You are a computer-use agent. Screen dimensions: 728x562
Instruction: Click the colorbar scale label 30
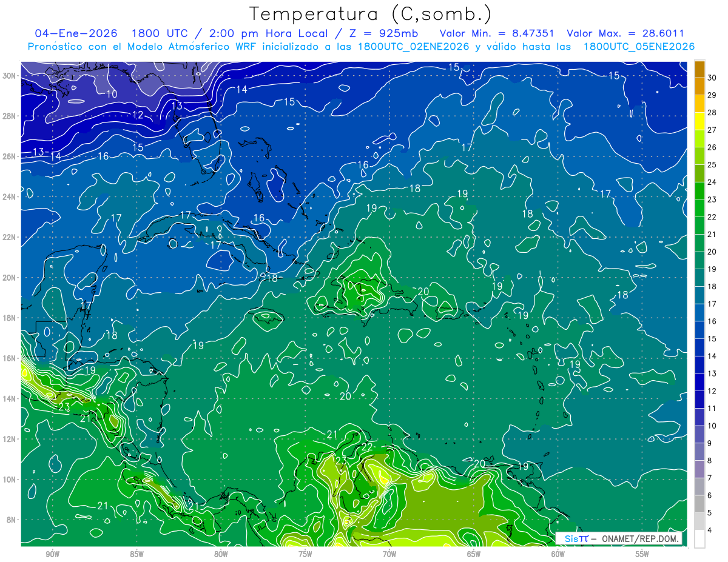712,78
